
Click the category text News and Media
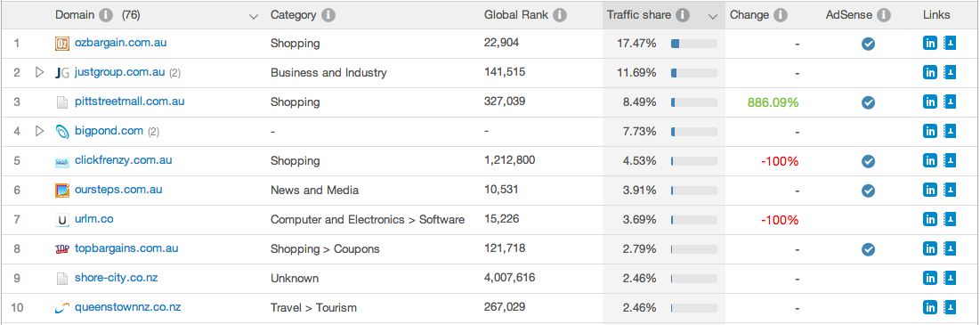pos(314,190)
